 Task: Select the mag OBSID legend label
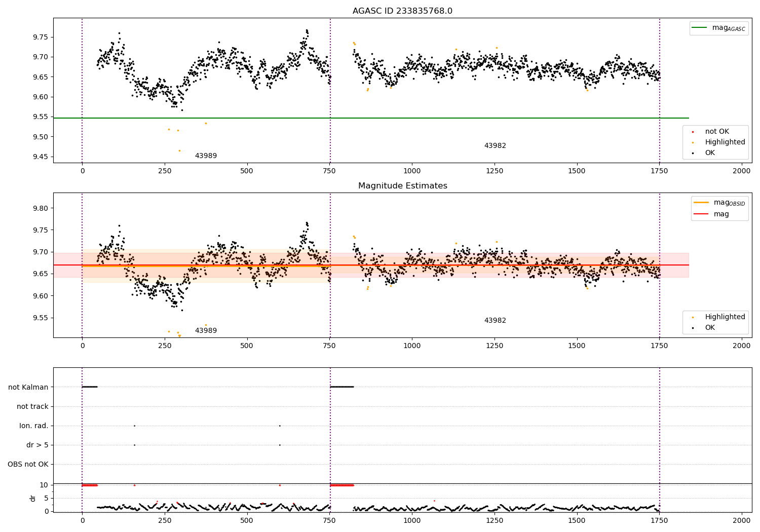pyautogui.click(x=730, y=203)
